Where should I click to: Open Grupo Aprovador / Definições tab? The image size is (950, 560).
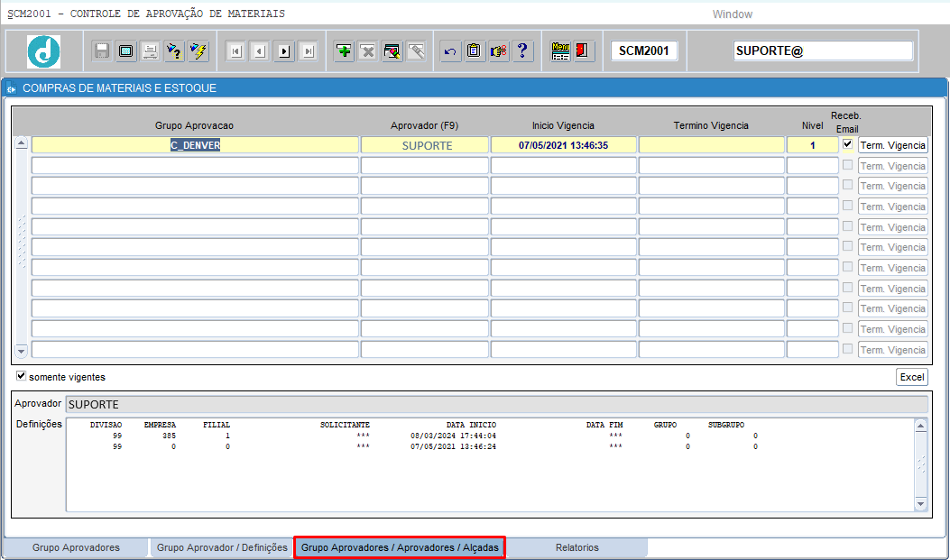click(x=222, y=547)
